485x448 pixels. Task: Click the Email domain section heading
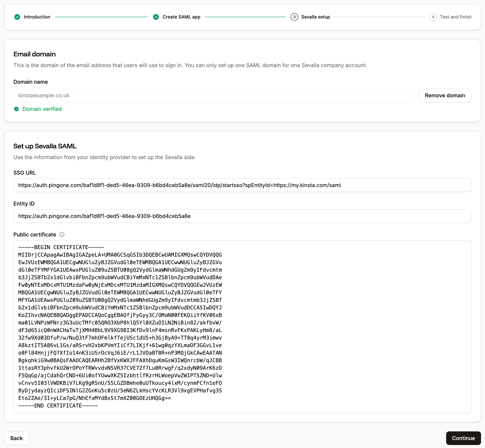click(x=35, y=54)
